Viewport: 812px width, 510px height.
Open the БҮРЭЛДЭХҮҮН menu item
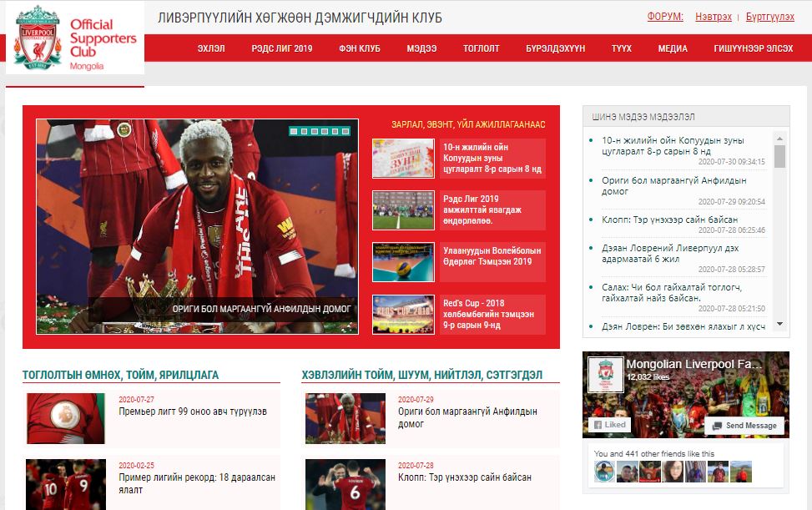coord(555,48)
